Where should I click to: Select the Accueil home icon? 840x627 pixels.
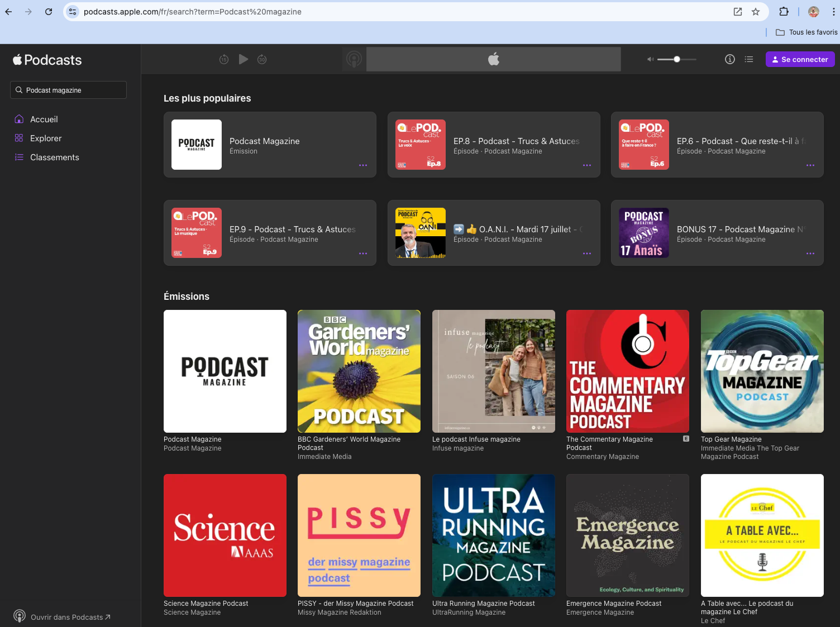pos(19,119)
